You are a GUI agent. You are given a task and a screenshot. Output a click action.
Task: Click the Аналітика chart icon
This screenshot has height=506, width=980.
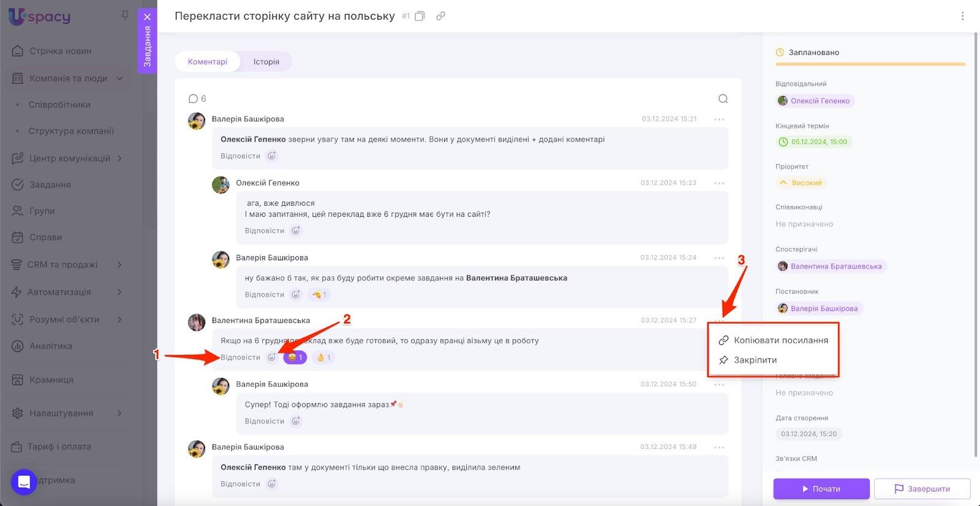click(18, 346)
